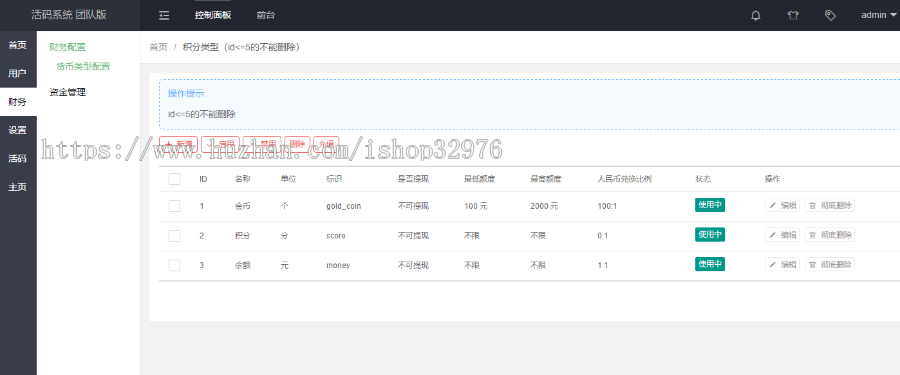Click the 100:1 exchange ratio cell
900x375 pixels.
point(607,206)
